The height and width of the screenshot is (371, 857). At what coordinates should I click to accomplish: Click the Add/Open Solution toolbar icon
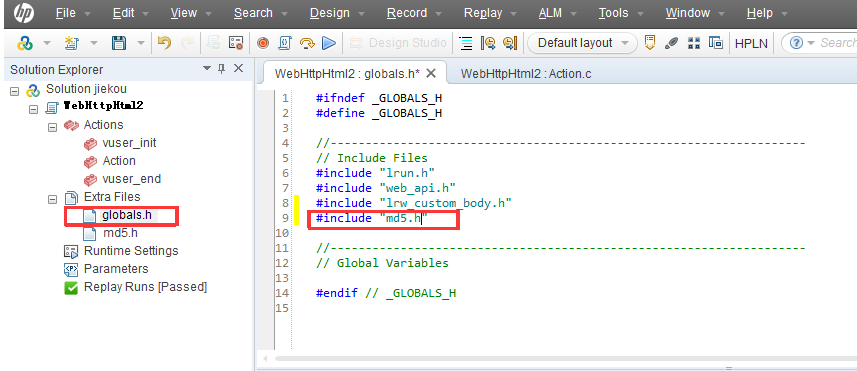pos(25,43)
